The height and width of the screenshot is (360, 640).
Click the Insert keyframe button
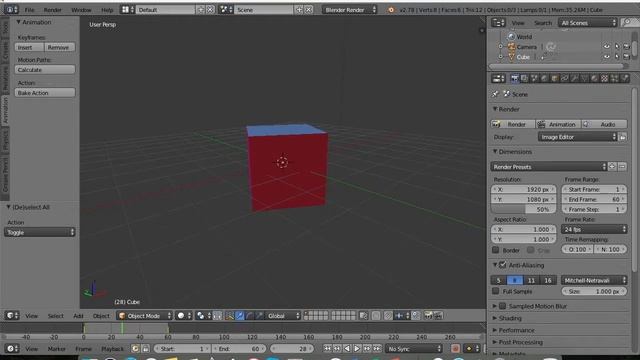point(29,47)
